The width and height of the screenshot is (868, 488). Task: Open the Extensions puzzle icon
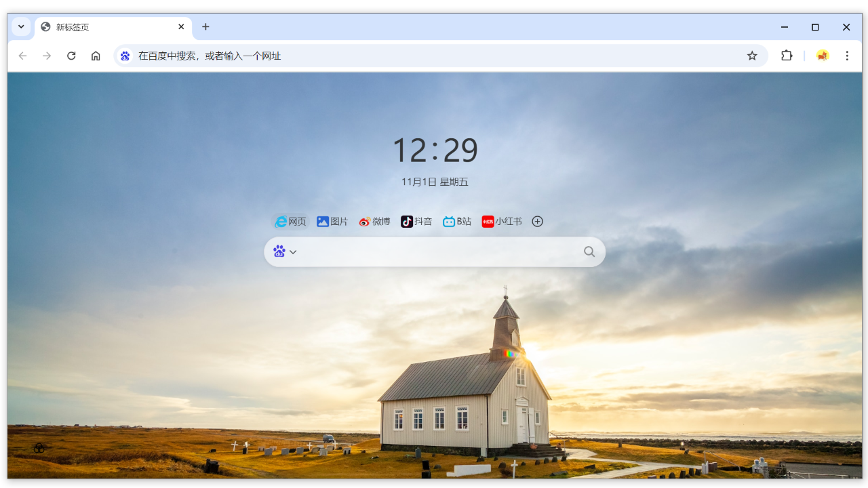(787, 56)
